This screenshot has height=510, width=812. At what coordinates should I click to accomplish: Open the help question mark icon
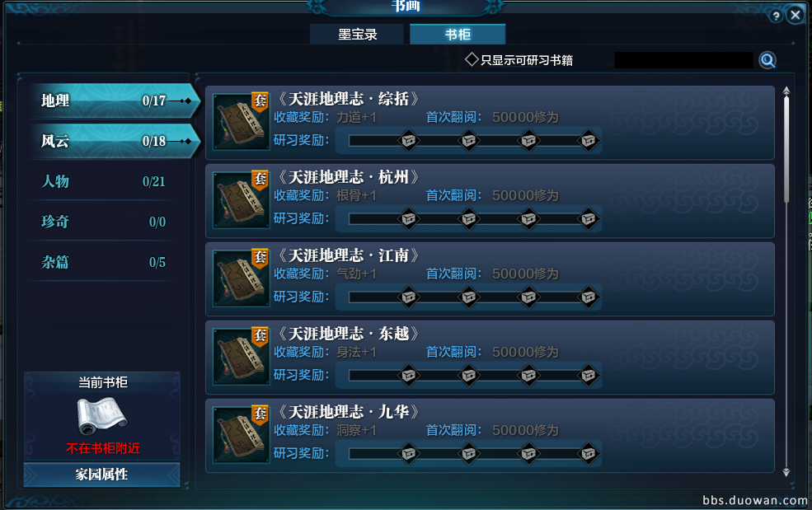(776, 16)
